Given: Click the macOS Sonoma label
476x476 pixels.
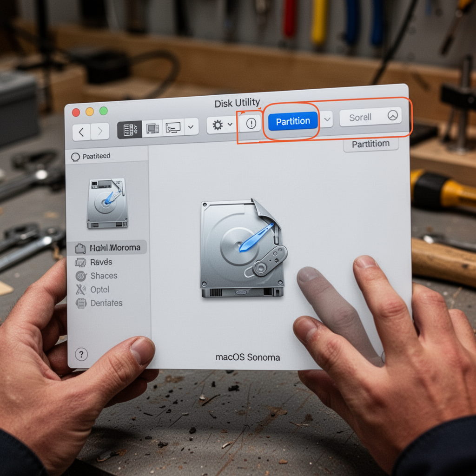Looking at the screenshot, I should coord(248,357).
